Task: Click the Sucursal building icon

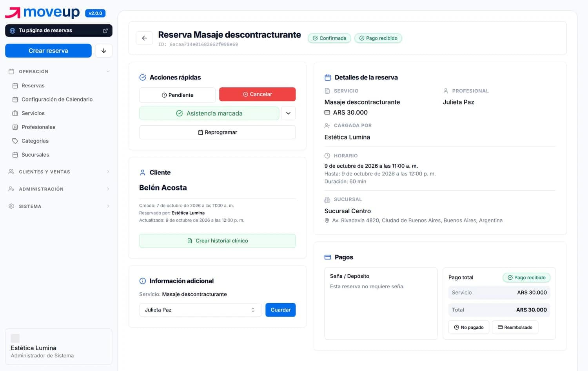Action: pos(327,199)
